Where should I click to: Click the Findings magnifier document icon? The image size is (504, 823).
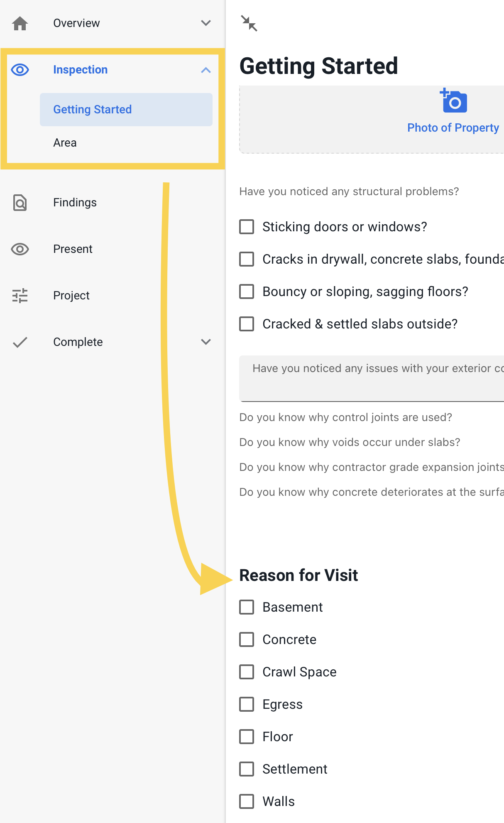[x=20, y=203]
